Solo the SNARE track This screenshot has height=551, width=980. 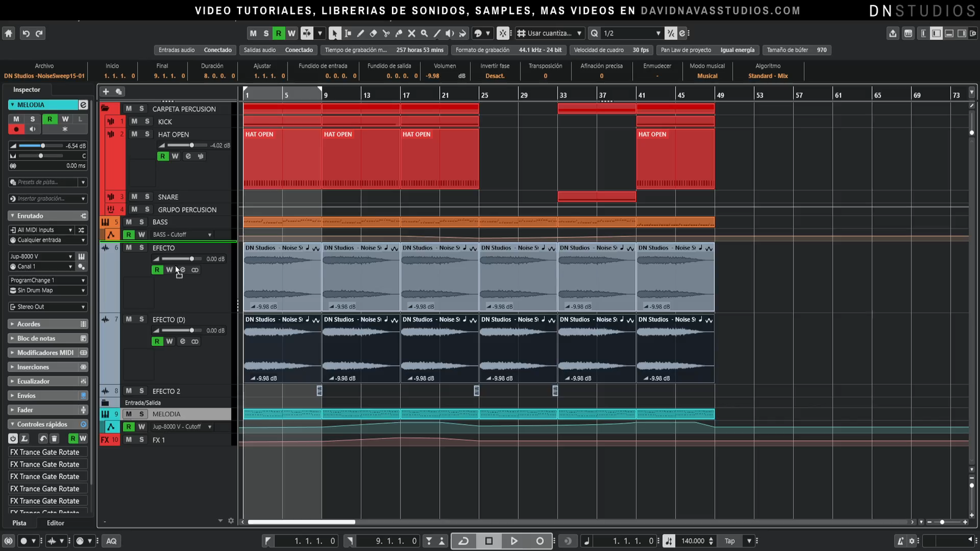pos(147,197)
